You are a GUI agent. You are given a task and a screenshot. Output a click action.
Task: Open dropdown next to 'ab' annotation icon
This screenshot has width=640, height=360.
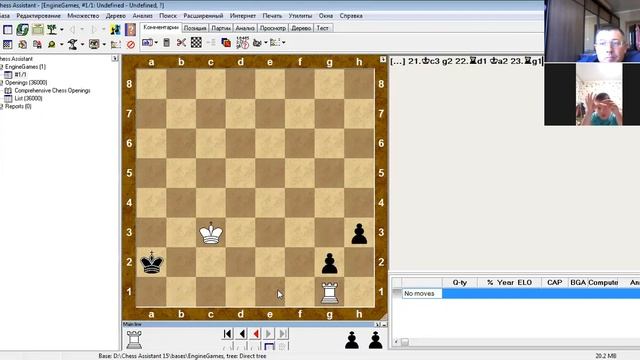(156, 42)
